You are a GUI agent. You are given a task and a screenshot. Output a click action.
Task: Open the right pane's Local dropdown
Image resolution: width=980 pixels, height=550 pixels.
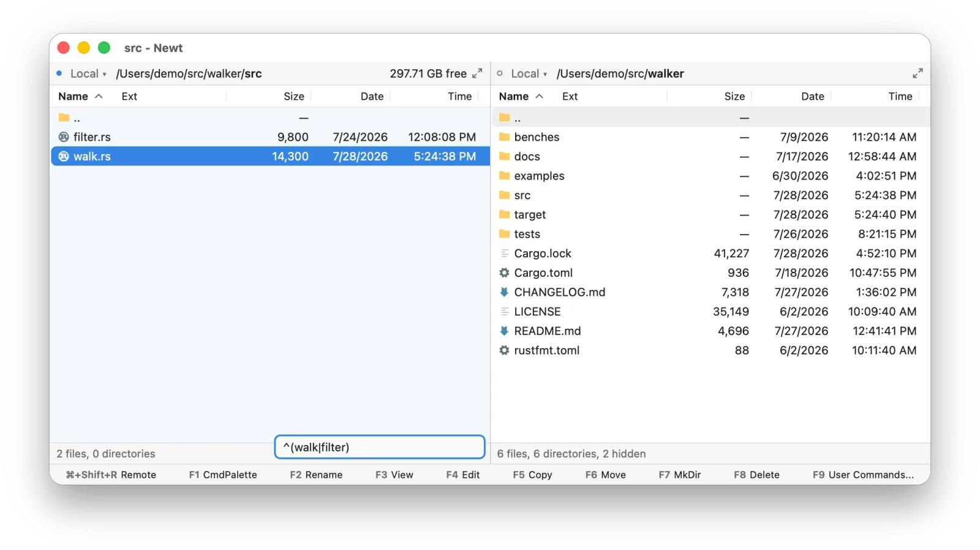(x=529, y=73)
